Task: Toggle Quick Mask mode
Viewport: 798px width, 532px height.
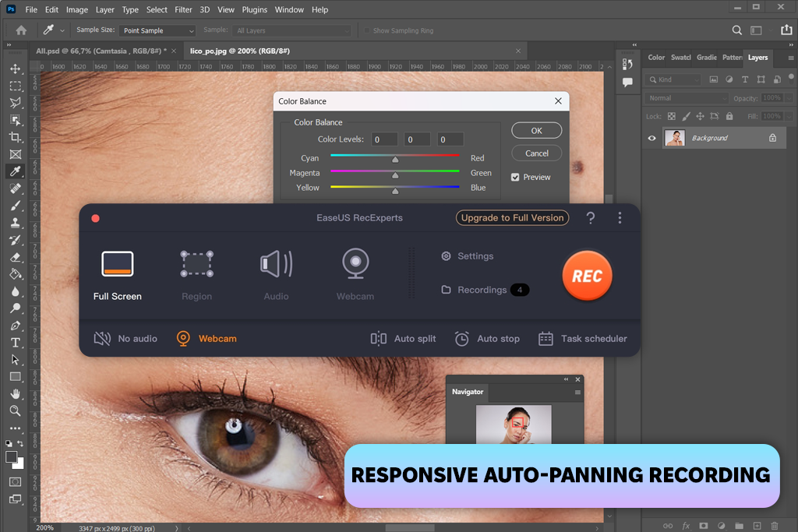Action: point(16,481)
